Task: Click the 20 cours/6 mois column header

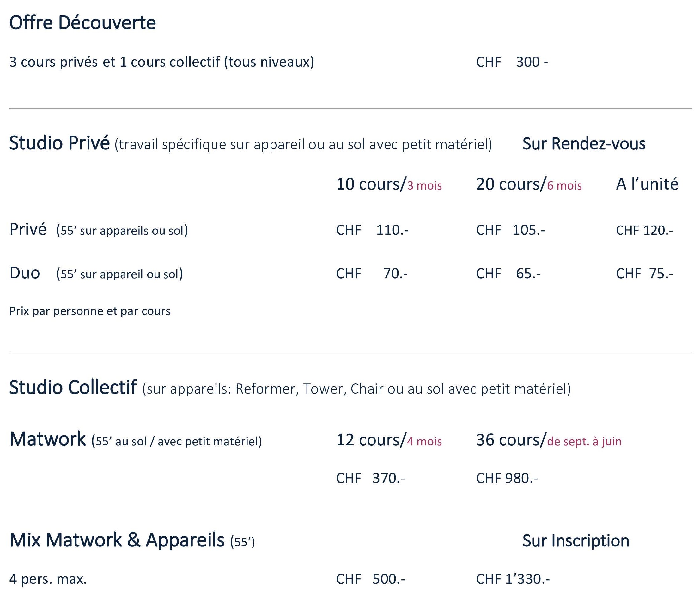Action: [x=529, y=184]
